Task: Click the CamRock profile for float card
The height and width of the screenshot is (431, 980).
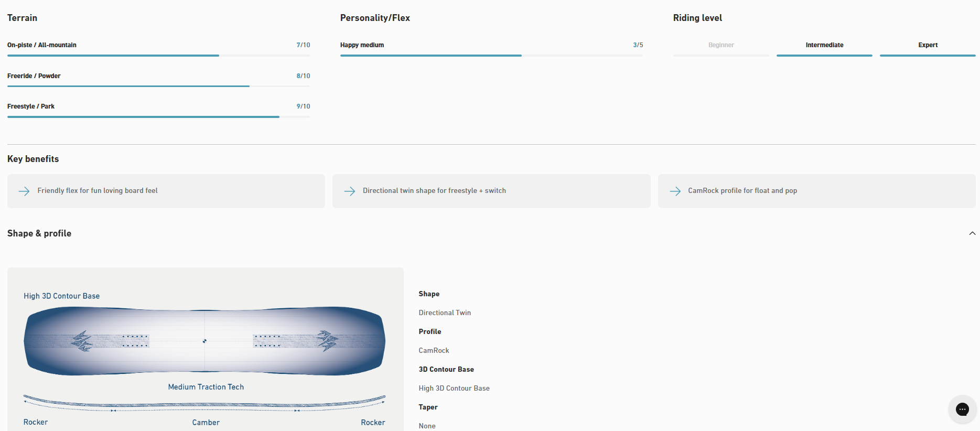Action: pos(816,191)
